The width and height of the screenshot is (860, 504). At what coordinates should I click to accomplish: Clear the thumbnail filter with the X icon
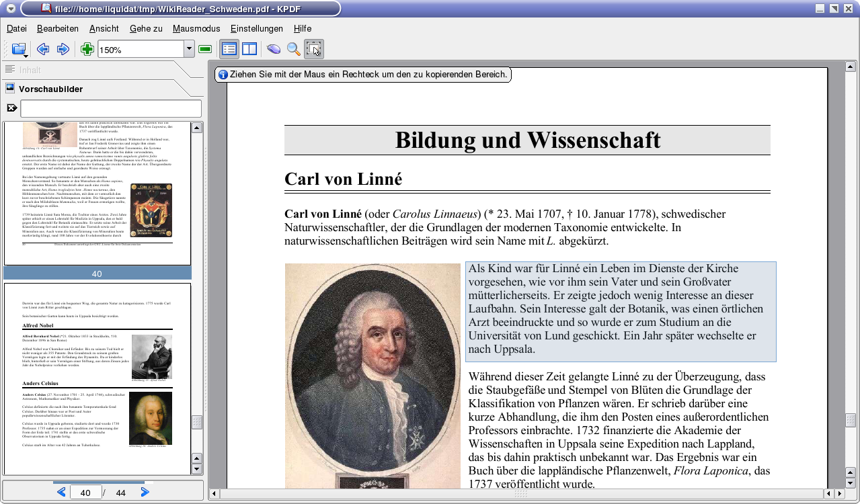pos(11,108)
